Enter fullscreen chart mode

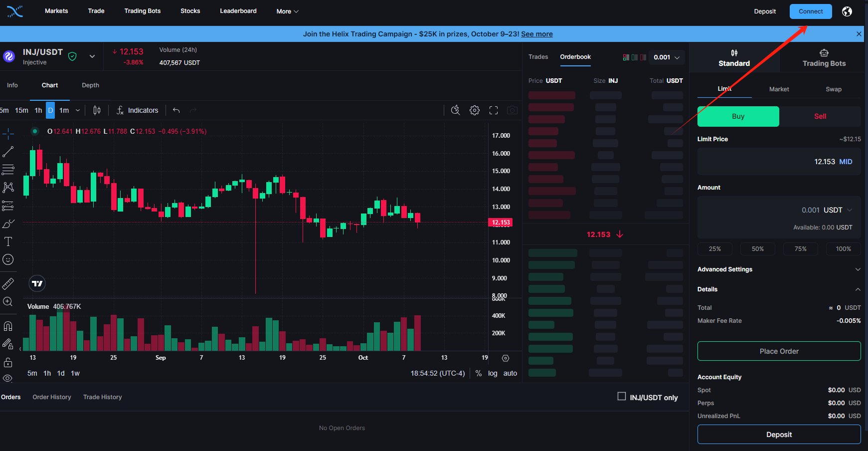tap(494, 110)
